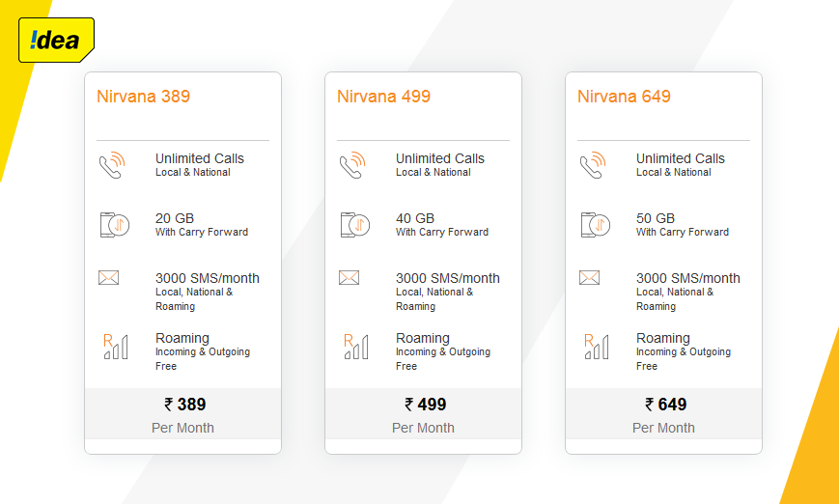The height and width of the screenshot is (504, 839).
Task: Click data carry forward icon in Nirvana 649
Action: tap(595, 225)
